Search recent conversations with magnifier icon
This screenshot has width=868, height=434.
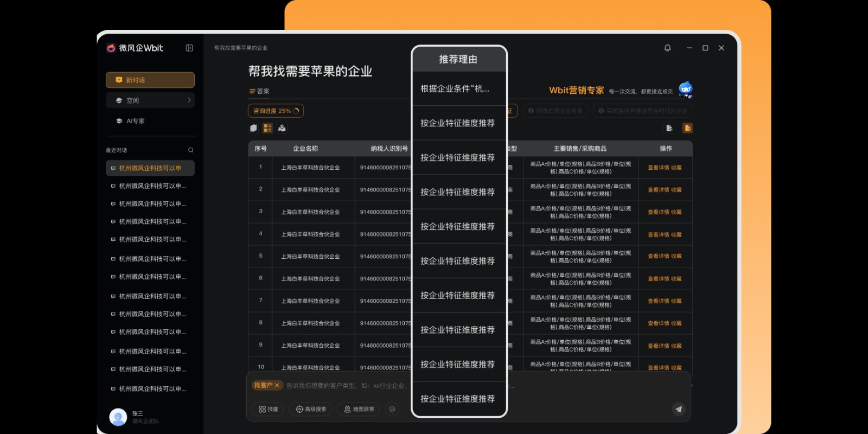pyautogui.click(x=190, y=150)
